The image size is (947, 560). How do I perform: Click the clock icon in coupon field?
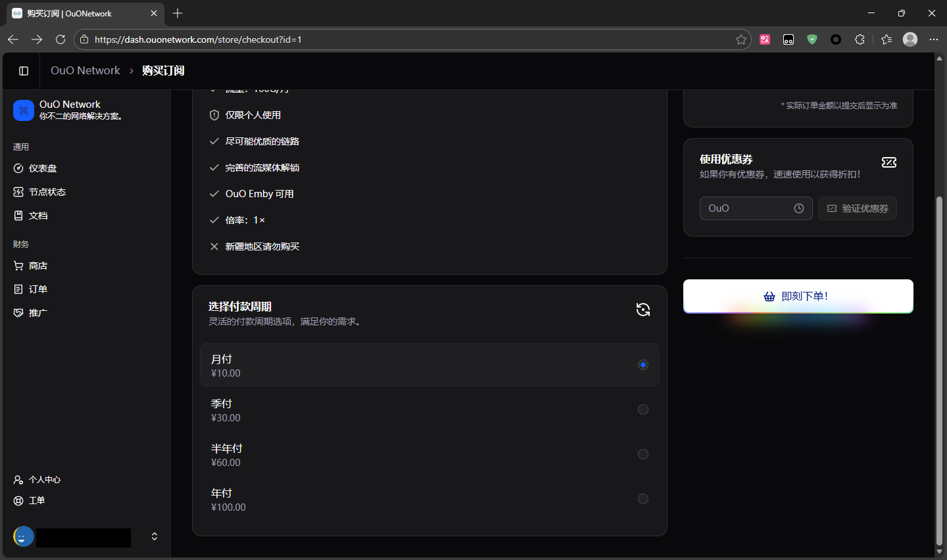pyautogui.click(x=799, y=208)
